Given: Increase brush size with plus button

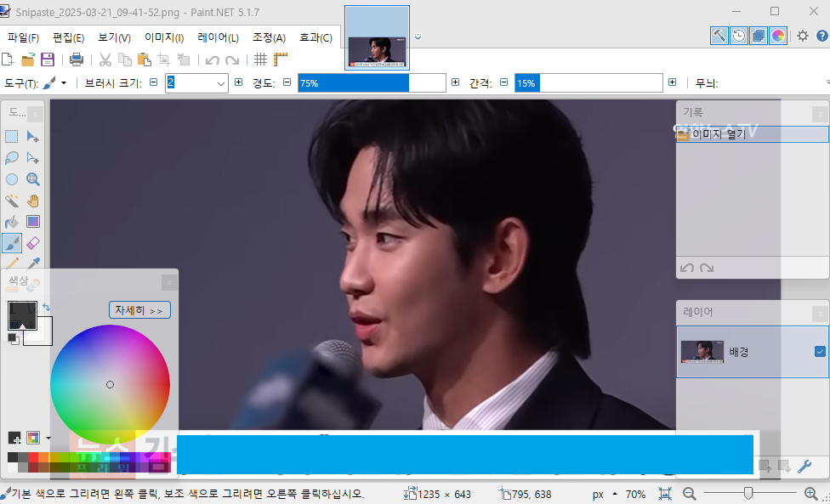Looking at the screenshot, I should click(239, 82).
